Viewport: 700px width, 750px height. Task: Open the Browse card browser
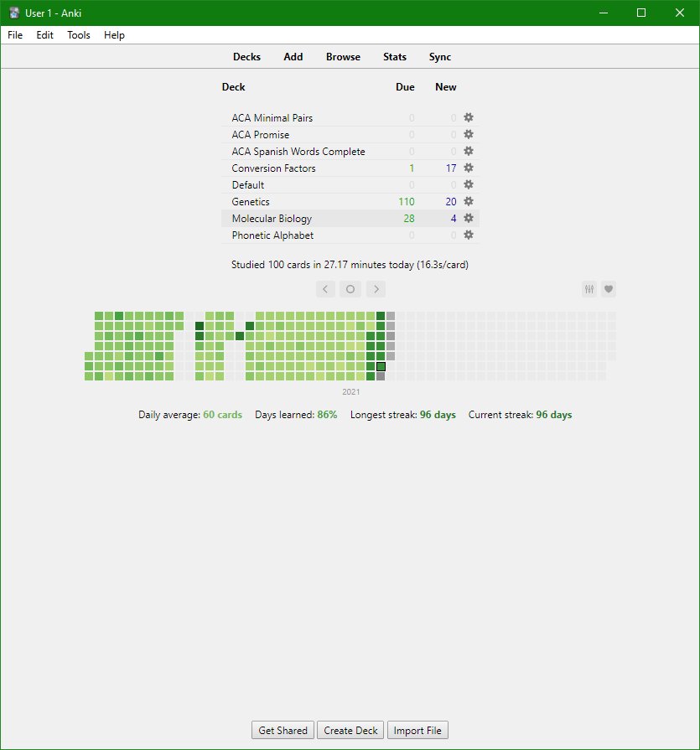coord(343,57)
